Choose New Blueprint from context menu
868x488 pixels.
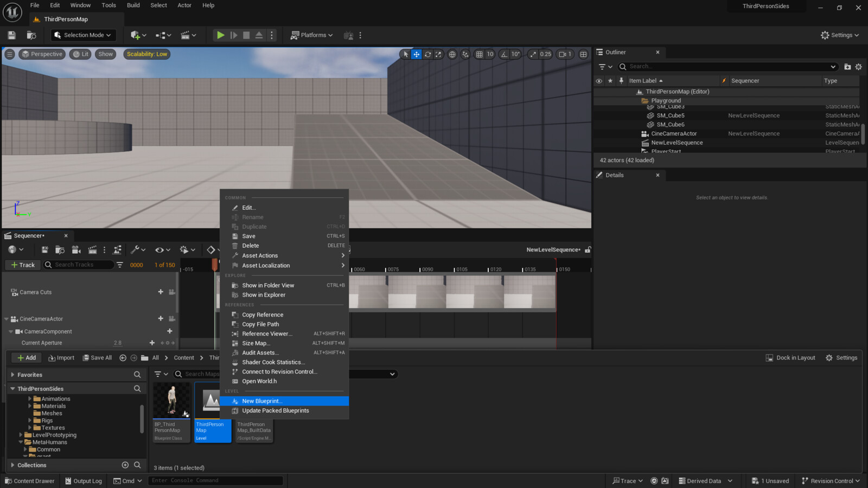[284, 401]
